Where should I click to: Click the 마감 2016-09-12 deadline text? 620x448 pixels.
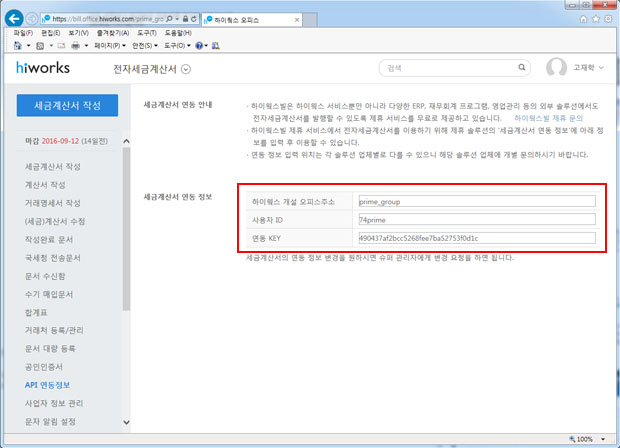[x=66, y=141]
